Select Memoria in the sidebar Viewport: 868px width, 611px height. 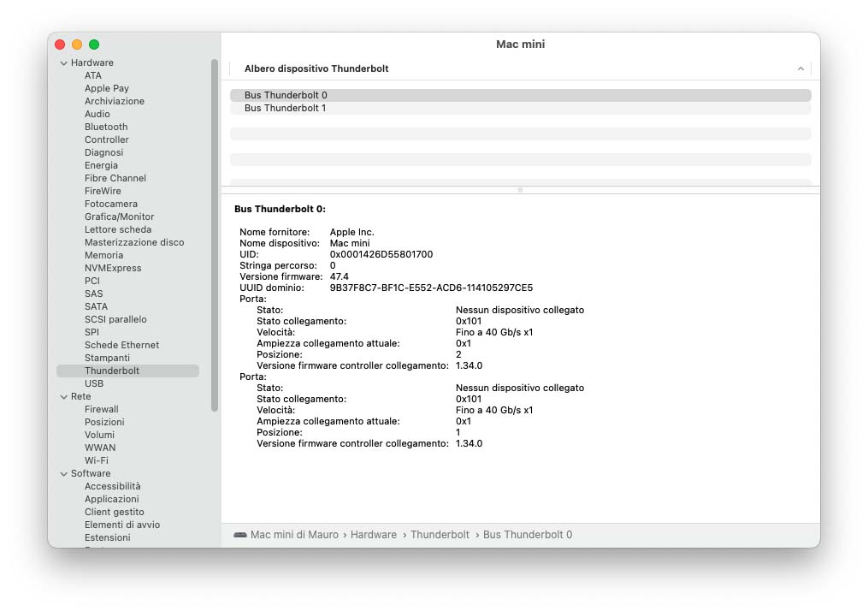tap(104, 255)
